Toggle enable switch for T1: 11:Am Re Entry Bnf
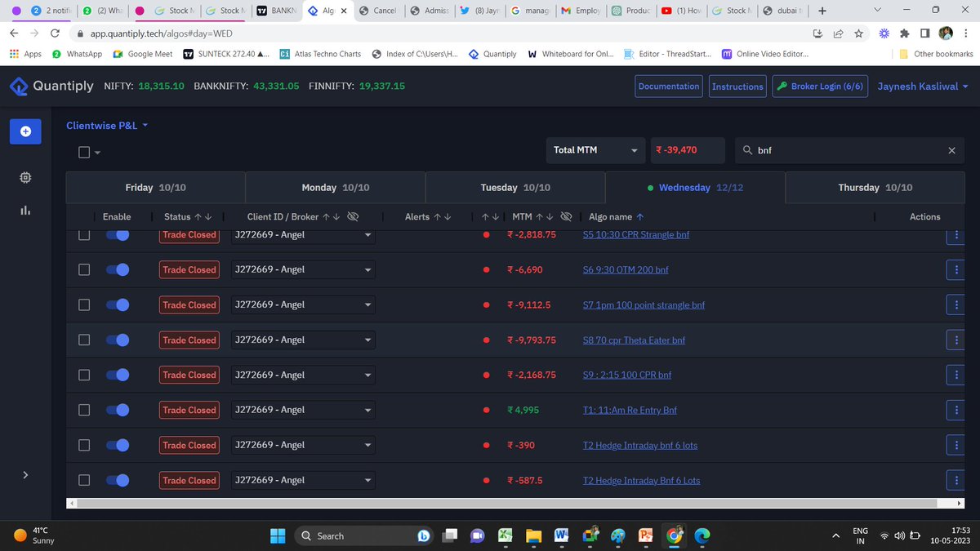Image resolution: width=980 pixels, height=551 pixels. pos(118,410)
